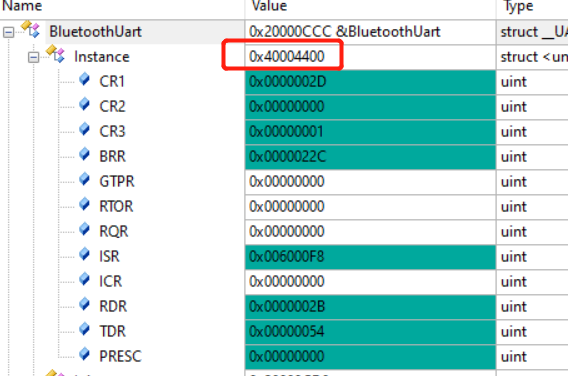The image size is (568, 376).
Task: Click the CR2 member icon
Action: (x=84, y=104)
